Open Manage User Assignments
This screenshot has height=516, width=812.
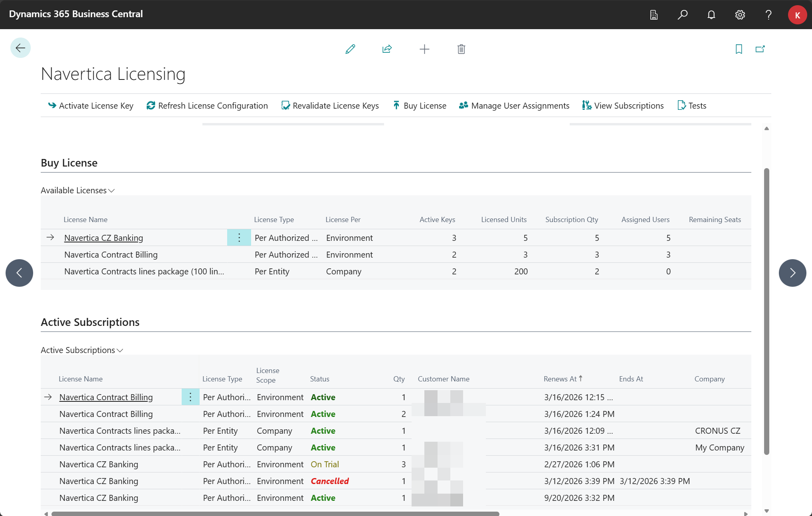coord(514,105)
